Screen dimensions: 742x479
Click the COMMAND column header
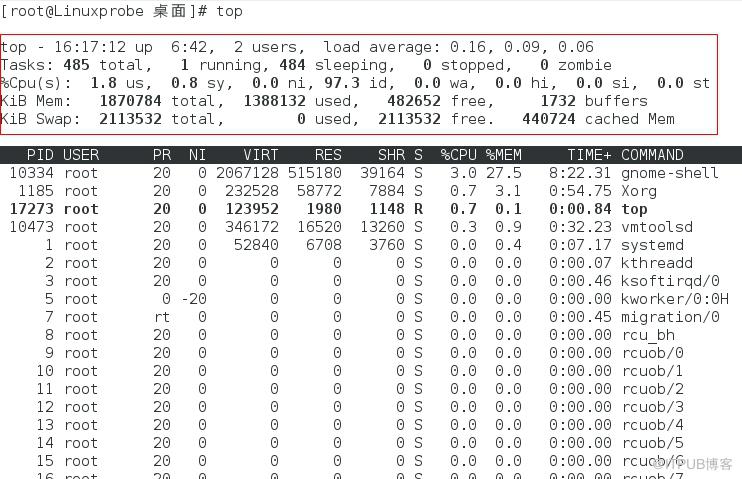pyautogui.click(x=652, y=155)
